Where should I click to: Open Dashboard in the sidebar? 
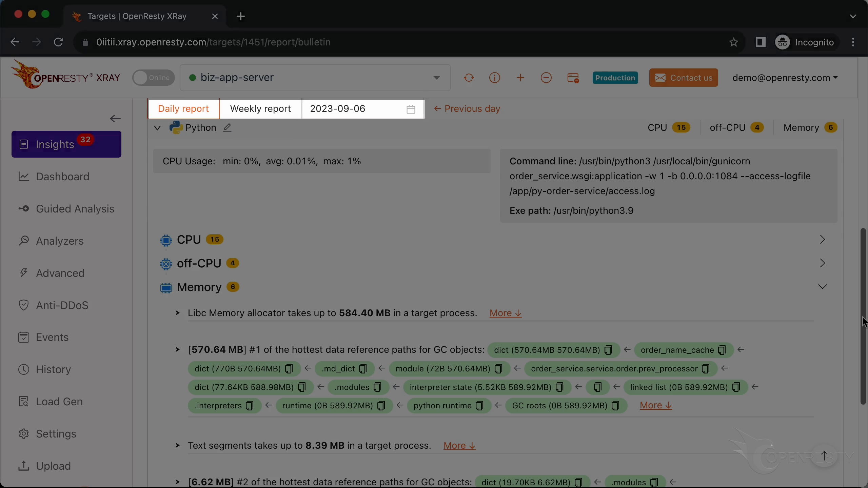[54, 177]
